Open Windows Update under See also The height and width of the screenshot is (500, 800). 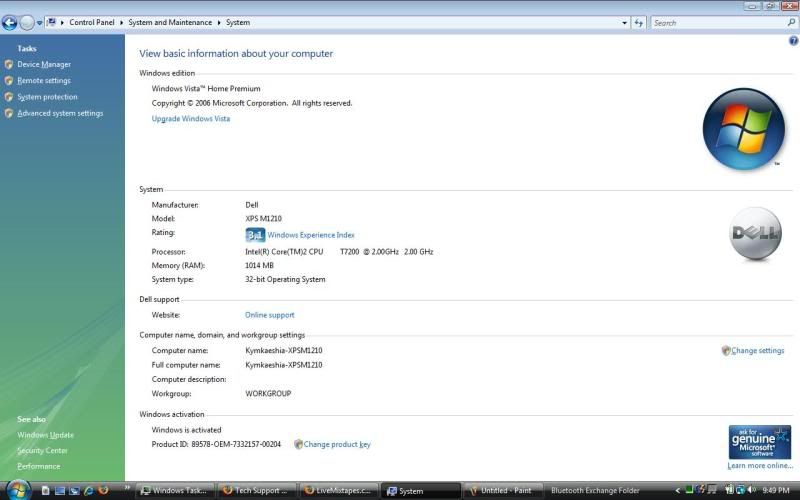[45, 435]
